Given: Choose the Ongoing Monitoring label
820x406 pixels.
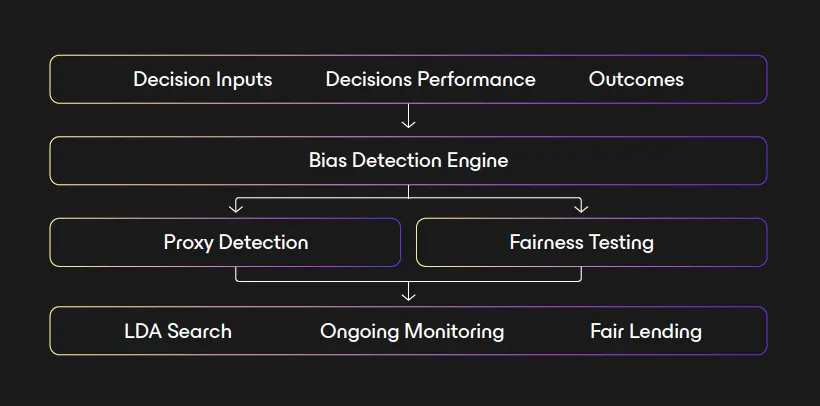Looking at the screenshot, I should coord(412,331).
